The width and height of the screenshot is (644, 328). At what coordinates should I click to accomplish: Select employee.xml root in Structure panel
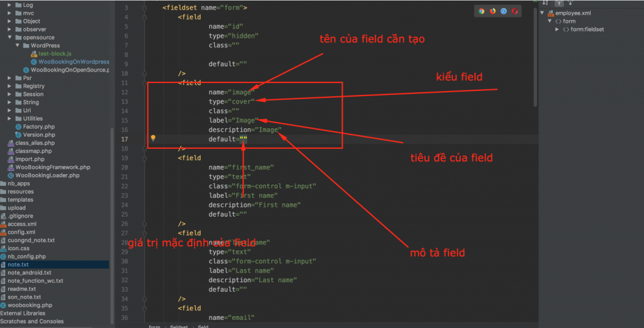coord(572,13)
